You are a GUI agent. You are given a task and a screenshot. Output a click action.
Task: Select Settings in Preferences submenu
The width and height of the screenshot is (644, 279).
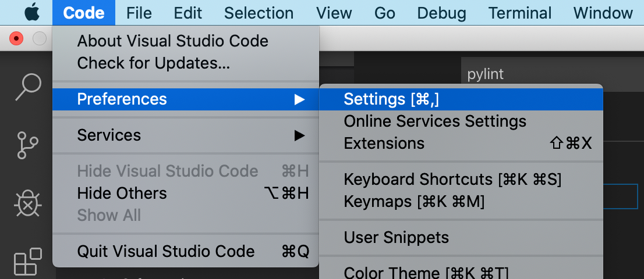391,99
